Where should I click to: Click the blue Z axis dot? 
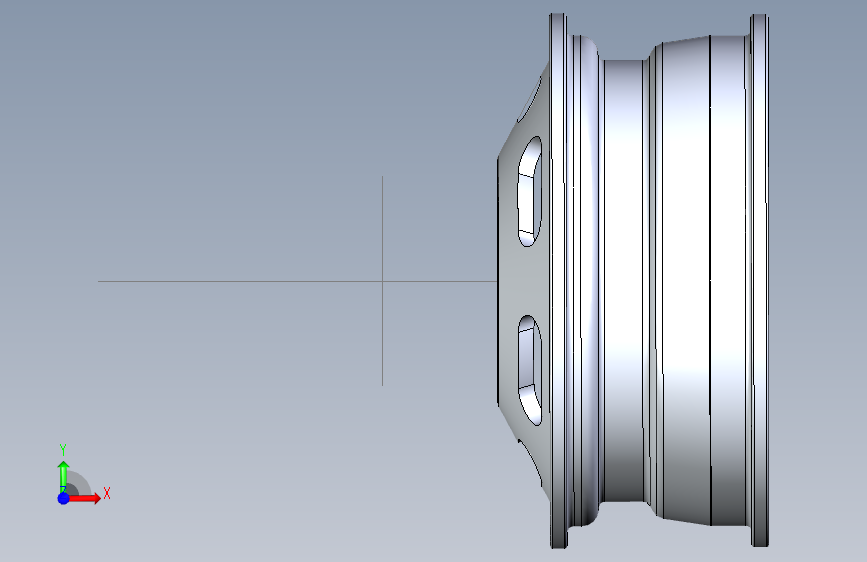pos(63,498)
